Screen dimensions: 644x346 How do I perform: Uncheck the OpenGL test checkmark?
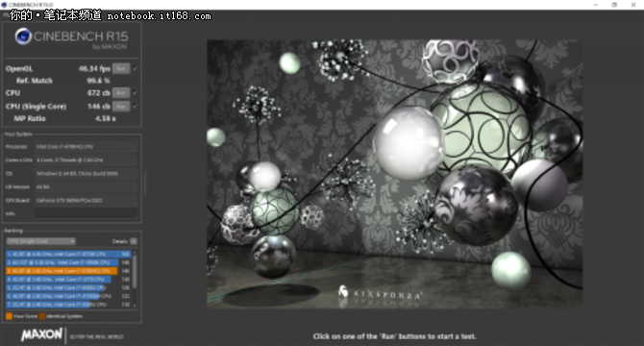(x=136, y=68)
